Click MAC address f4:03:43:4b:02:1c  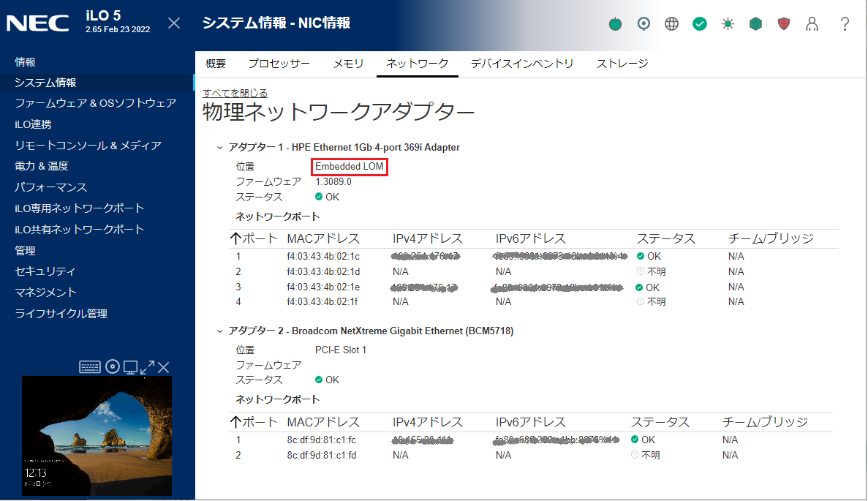323,256
